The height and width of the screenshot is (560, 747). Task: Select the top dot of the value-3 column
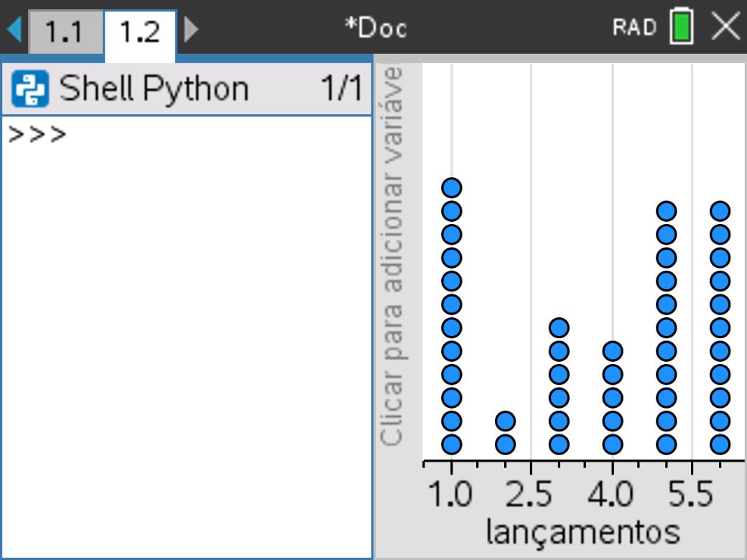click(559, 327)
